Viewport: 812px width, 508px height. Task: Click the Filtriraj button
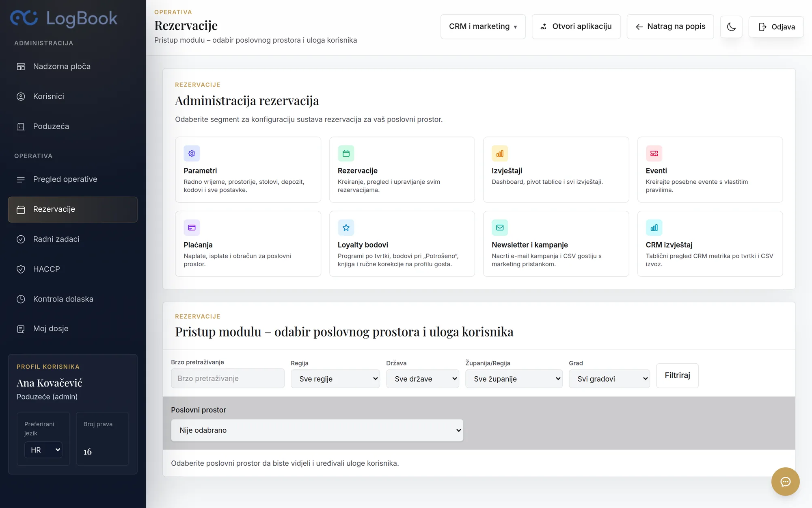[677, 376]
